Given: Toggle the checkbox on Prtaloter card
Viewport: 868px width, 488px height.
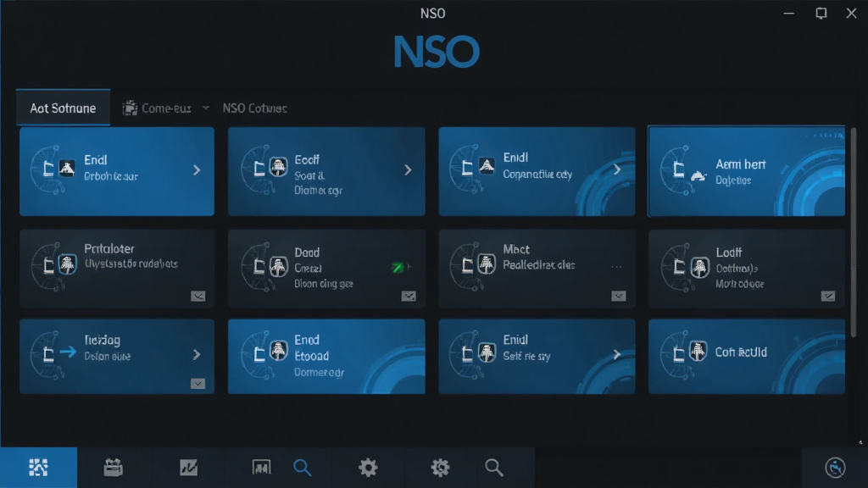Looking at the screenshot, I should click(198, 297).
